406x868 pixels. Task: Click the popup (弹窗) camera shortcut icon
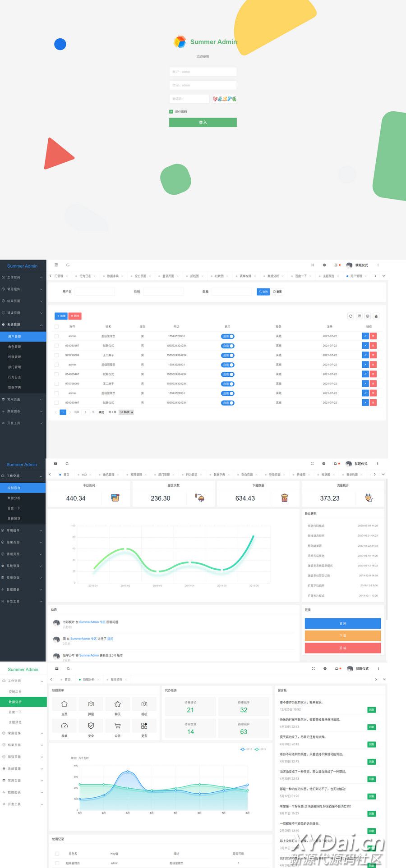[91, 704]
